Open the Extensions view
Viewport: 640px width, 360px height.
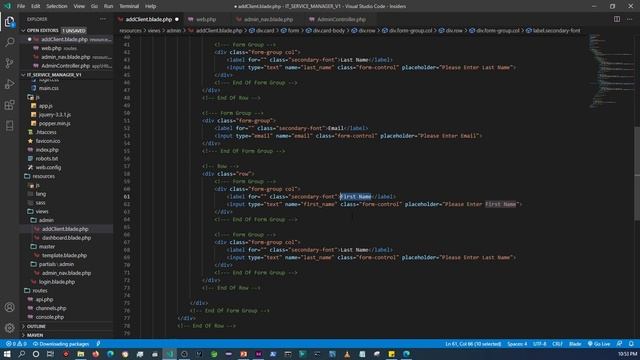point(9,105)
